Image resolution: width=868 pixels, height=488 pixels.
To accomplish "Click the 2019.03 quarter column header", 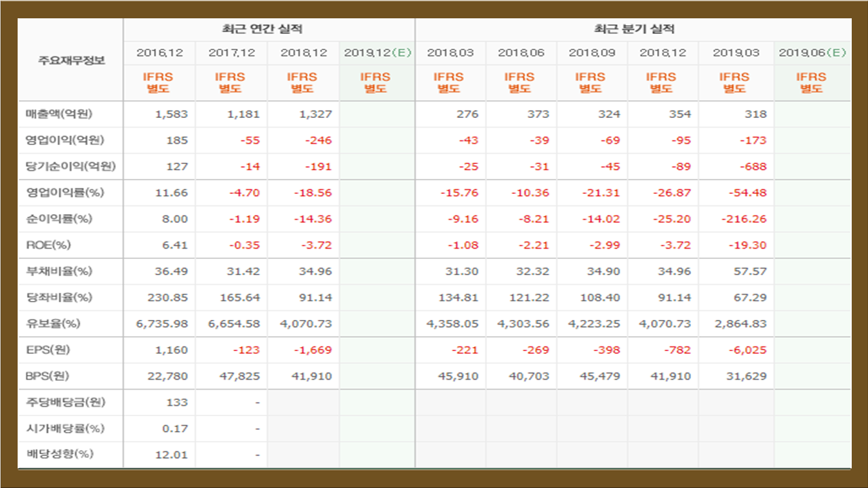I will pos(736,53).
